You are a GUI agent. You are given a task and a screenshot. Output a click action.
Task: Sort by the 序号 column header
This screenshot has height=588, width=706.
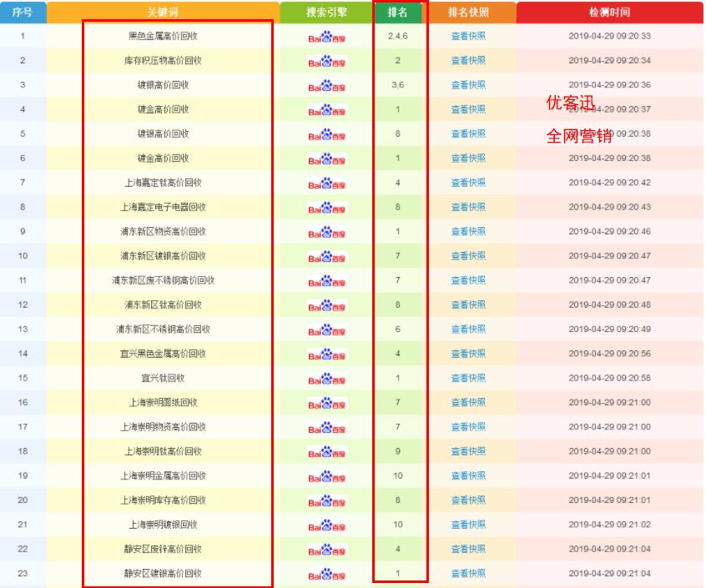click(x=23, y=13)
